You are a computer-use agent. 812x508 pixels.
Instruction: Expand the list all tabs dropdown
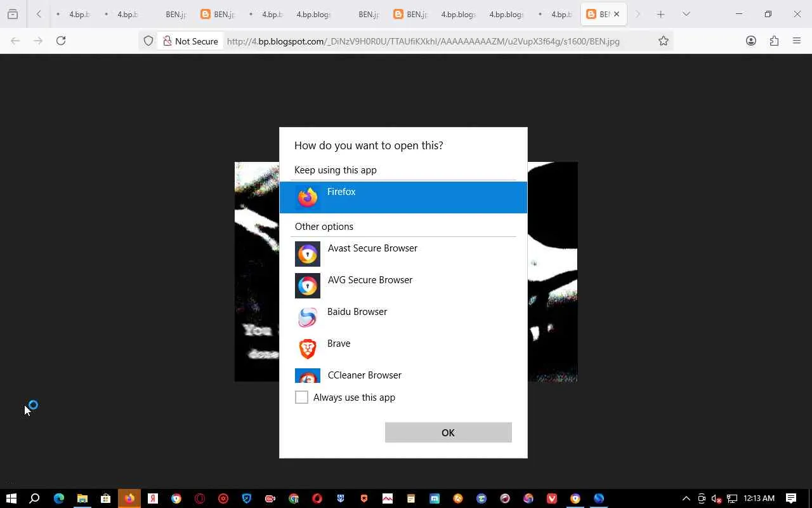(x=686, y=14)
